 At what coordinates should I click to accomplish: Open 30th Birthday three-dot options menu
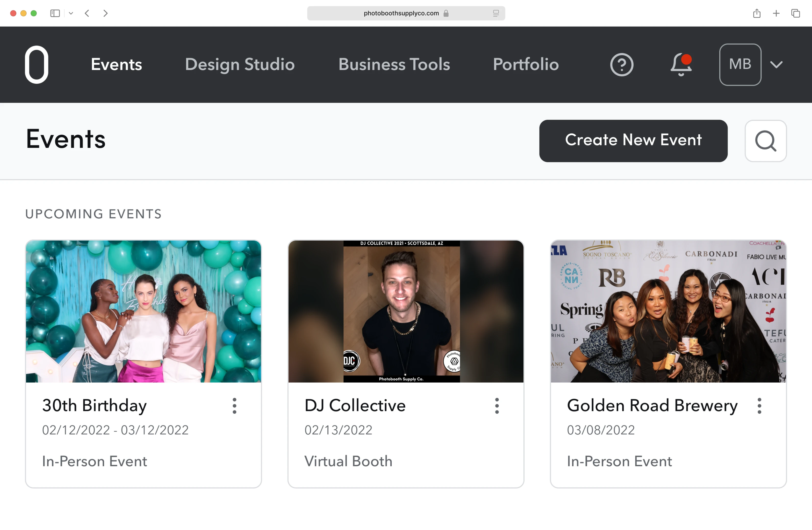pos(235,406)
